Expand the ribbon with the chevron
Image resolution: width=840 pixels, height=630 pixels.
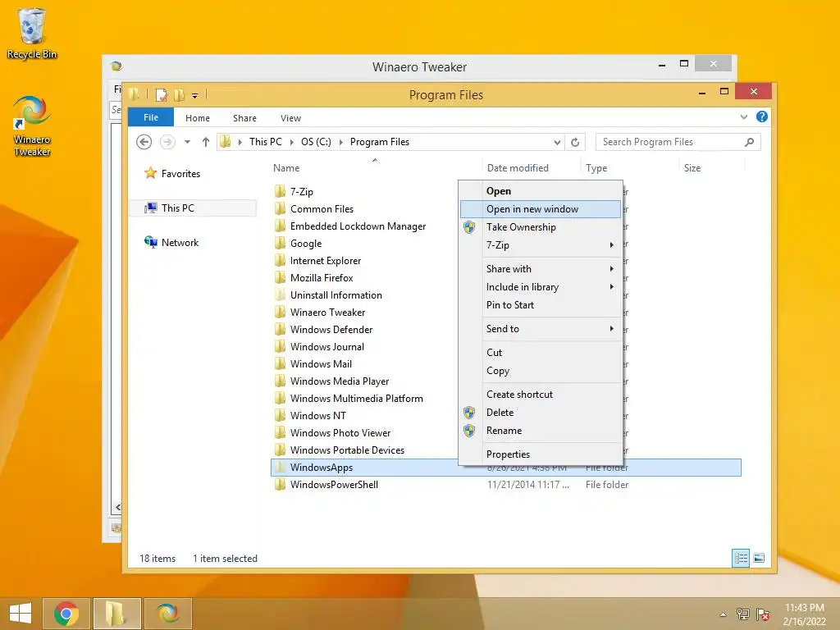coord(743,116)
